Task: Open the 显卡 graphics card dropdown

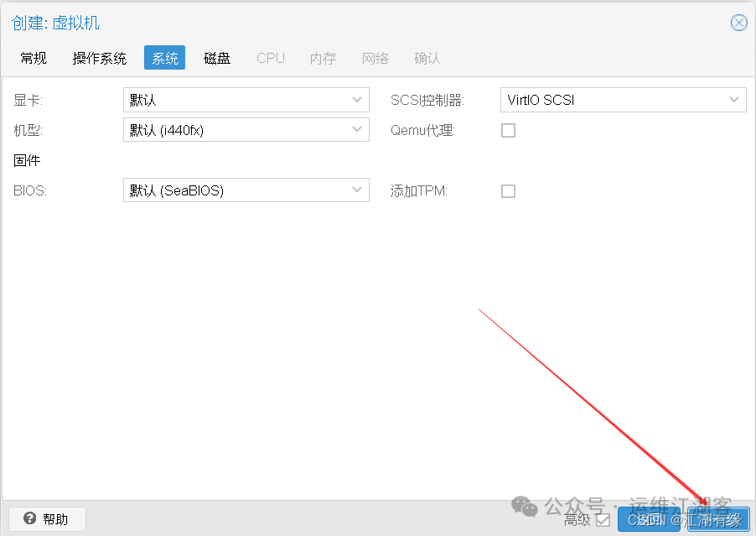Action: [246, 100]
